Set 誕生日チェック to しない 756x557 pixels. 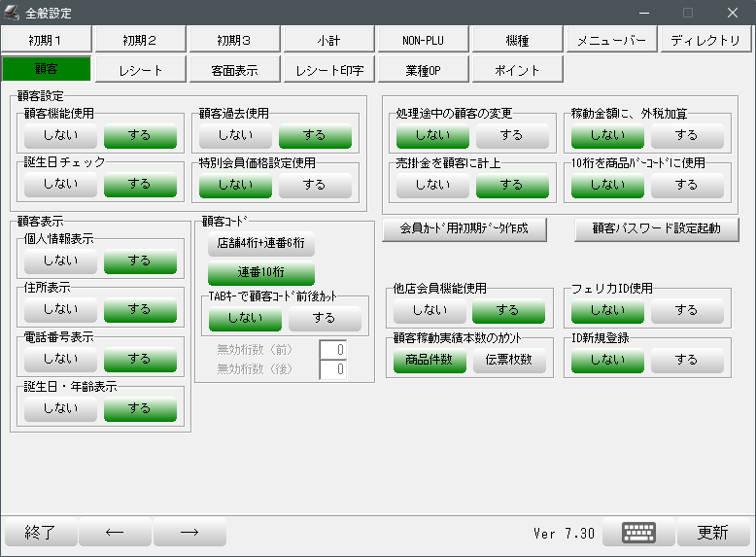pos(60,184)
